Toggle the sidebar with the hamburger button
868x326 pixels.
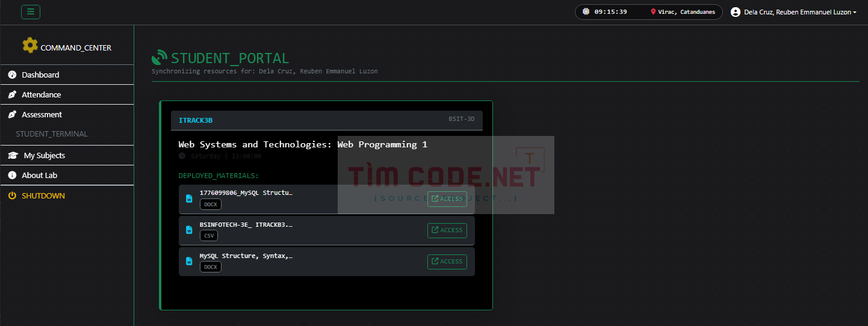(31, 11)
